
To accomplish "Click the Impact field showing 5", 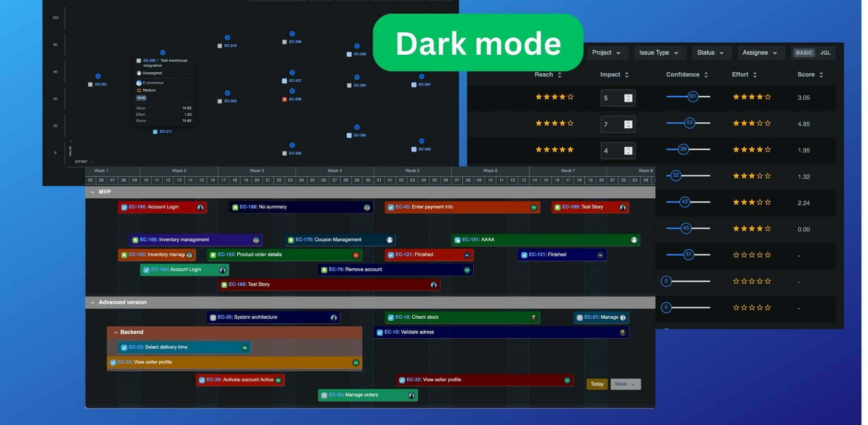I will pos(618,98).
